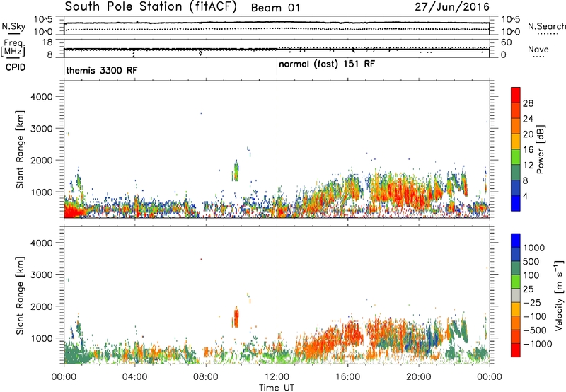Click the "4" power colorbar label
566x392 pixels.
[x=526, y=197]
